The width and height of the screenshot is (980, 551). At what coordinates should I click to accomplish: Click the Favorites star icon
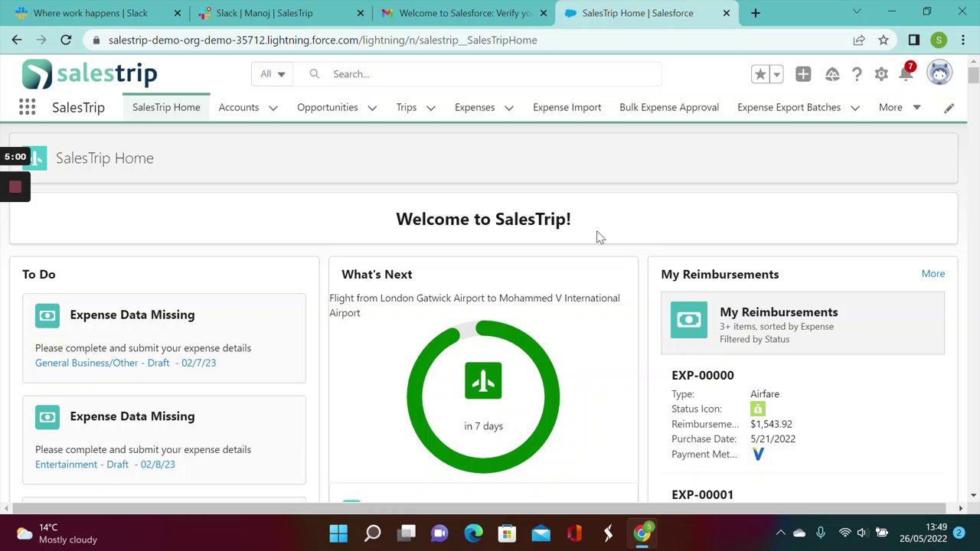click(760, 74)
